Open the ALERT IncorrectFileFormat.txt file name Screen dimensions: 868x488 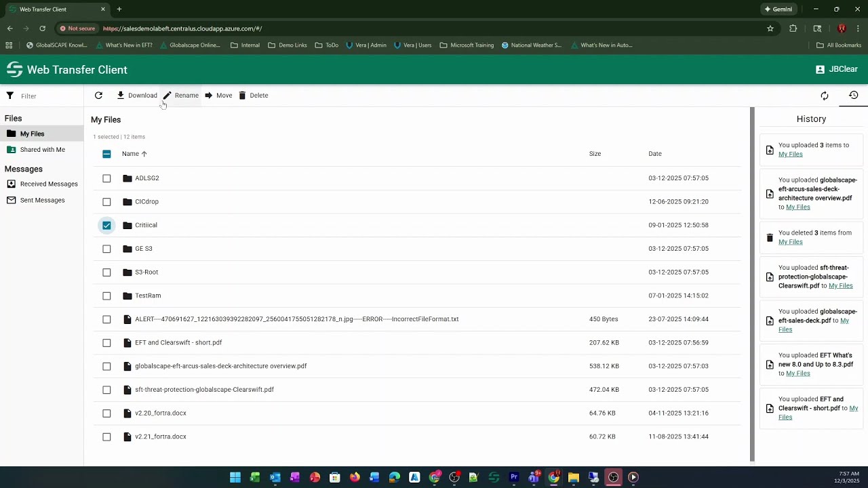pyautogui.click(x=296, y=319)
